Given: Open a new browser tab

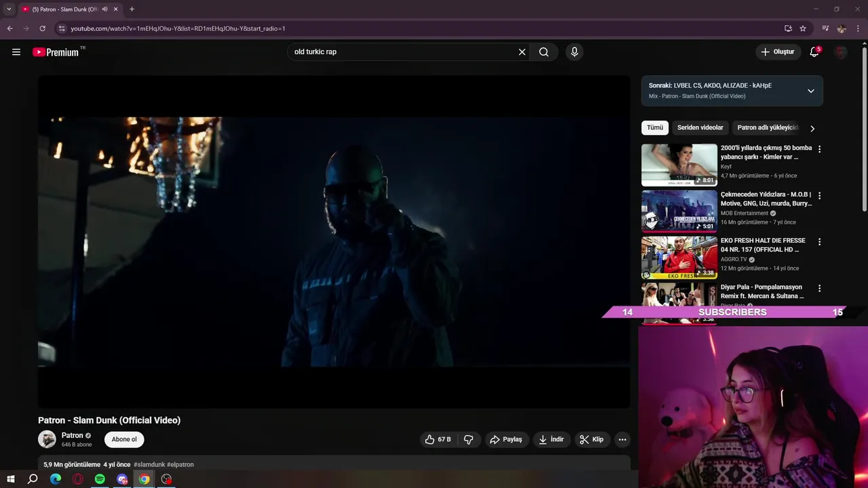Looking at the screenshot, I should coord(132,9).
